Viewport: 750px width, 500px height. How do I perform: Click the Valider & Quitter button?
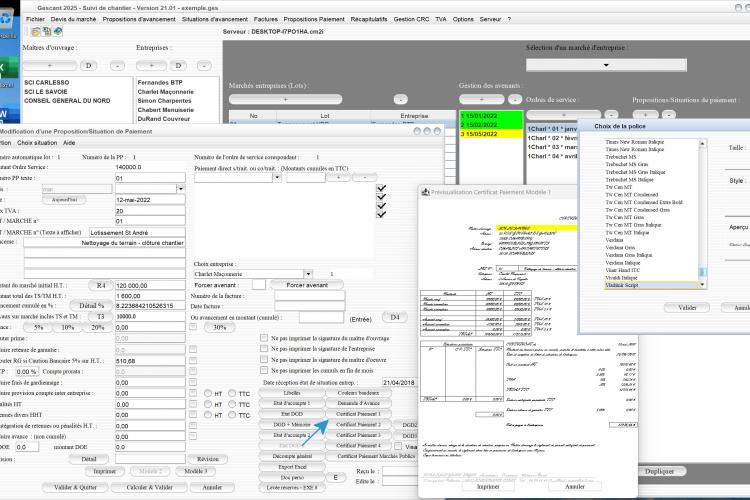75,487
